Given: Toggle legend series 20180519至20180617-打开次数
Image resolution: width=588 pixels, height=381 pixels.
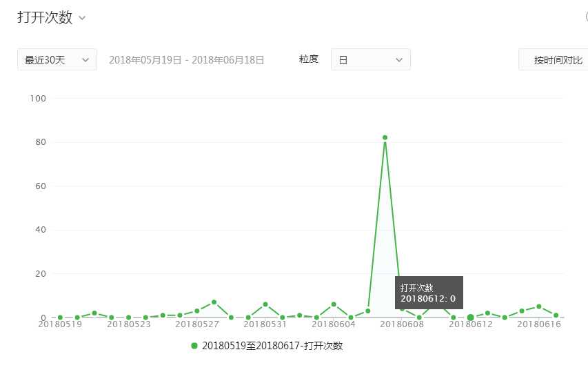Looking at the screenshot, I should (x=267, y=346).
